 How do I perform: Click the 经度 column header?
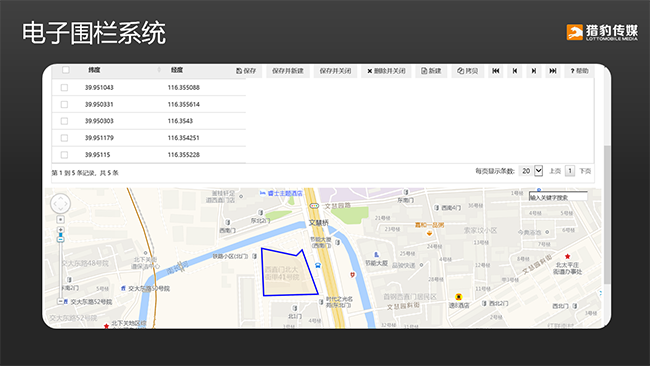[x=177, y=70]
